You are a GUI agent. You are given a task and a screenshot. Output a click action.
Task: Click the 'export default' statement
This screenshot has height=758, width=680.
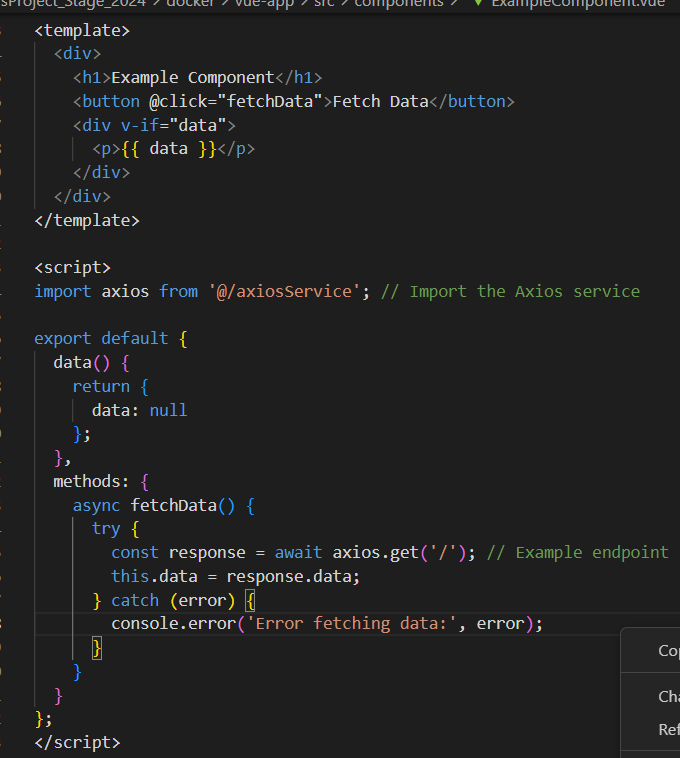coord(101,338)
